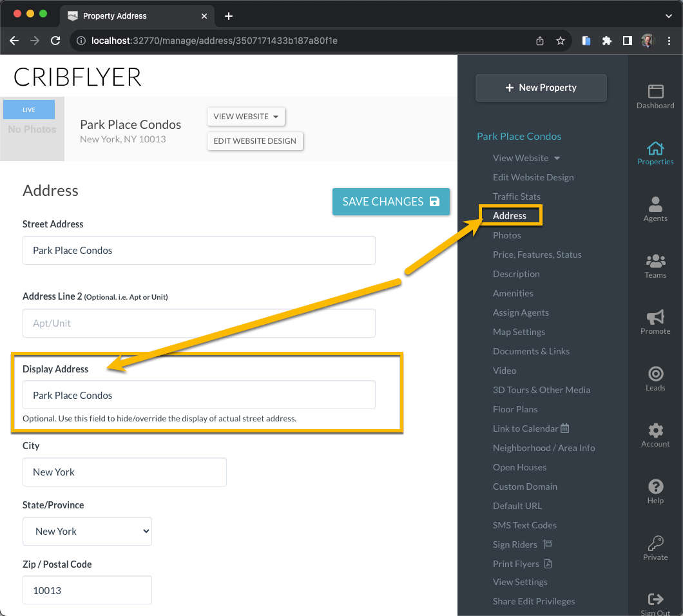
Task: Open Documents & Links menu item
Action: [x=531, y=351]
